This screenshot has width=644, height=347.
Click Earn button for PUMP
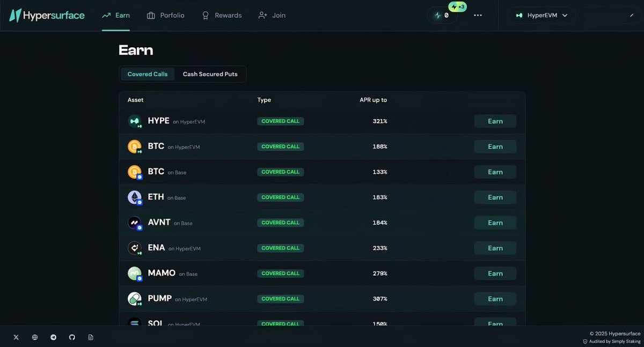click(495, 299)
